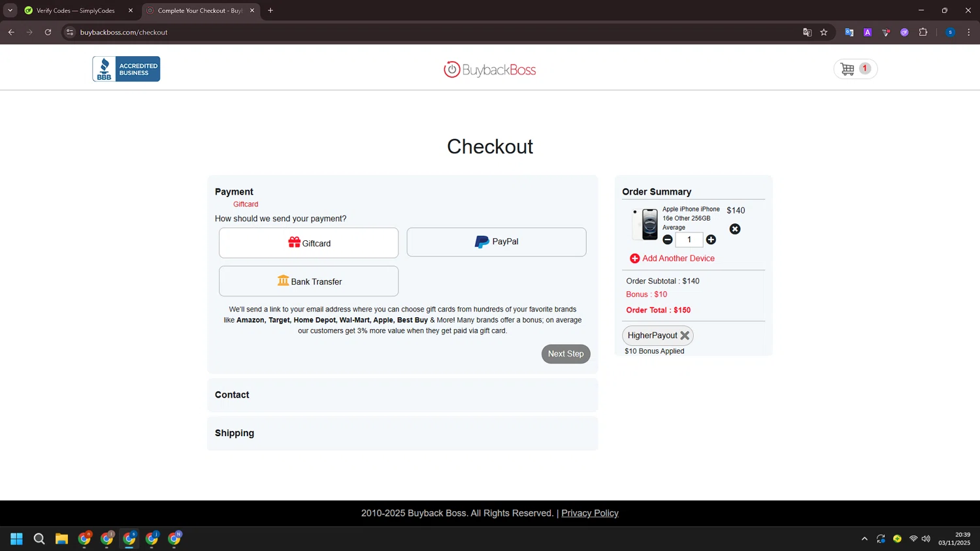The width and height of the screenshot is (980, 551).
Task: Open the Privacy Policy link
Action: pos(590,513)
